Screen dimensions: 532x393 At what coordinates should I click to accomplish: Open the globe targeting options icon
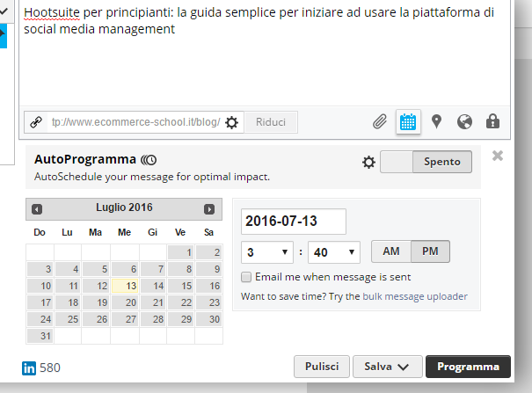(465, 122)
